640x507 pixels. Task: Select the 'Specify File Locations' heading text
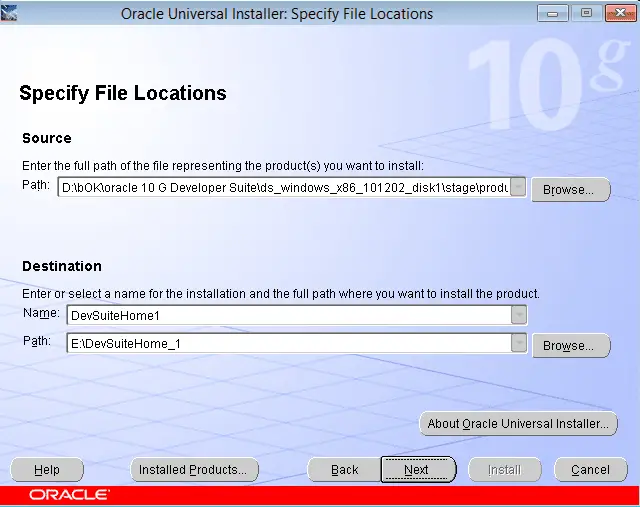(123, 93)
